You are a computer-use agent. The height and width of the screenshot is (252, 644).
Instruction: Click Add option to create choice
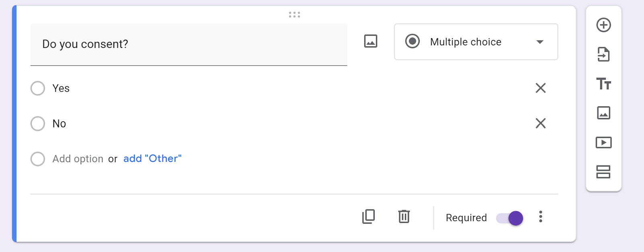click(x=78, y=159)
